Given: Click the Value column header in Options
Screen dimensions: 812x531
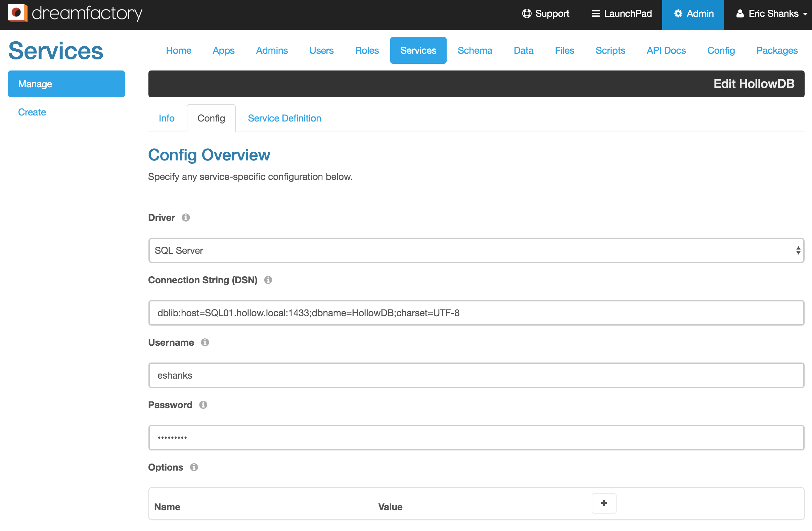Looking at the screenshot, I should point(390,507).
